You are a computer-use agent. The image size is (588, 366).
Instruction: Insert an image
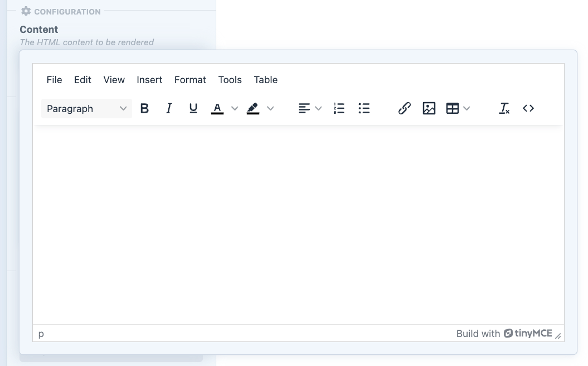tap(429, 109)
